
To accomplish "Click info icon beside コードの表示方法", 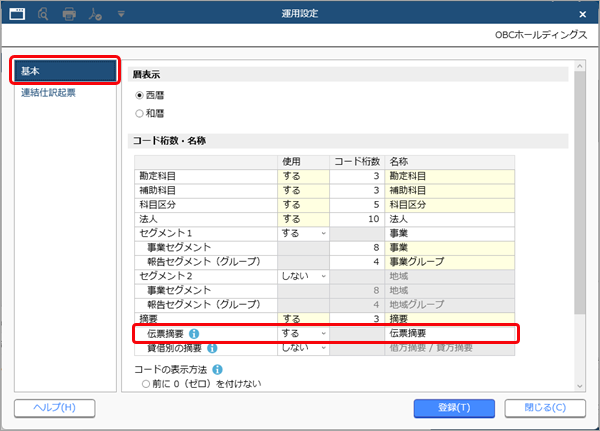I will coord(217,369).
